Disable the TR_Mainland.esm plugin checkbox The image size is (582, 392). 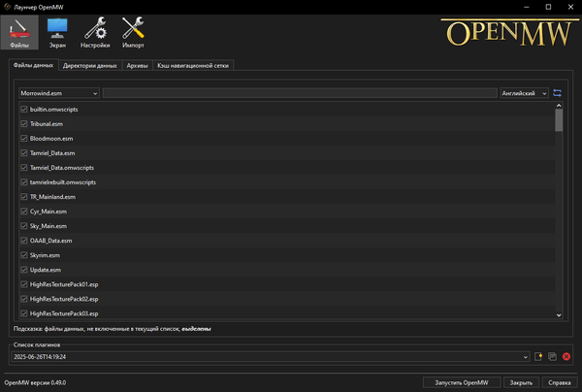tap(24, 197)
